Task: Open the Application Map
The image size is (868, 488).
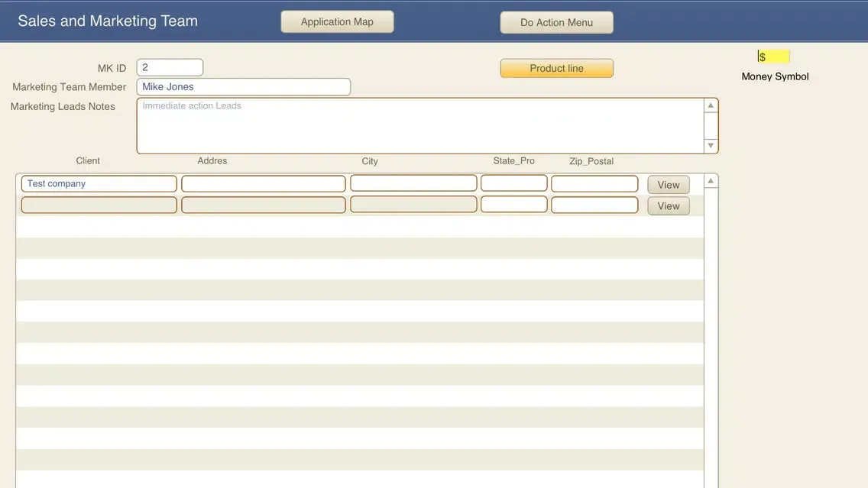Action: click(337, 21)
